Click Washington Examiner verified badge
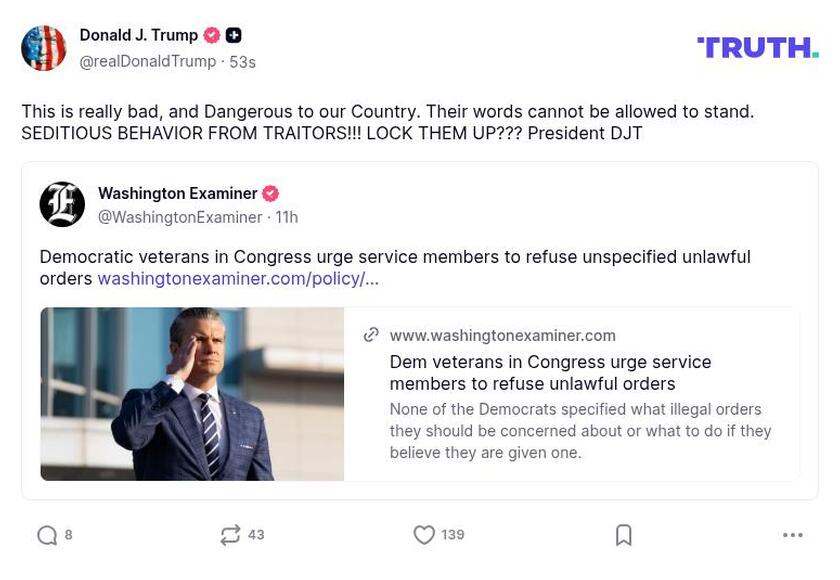 coord(270,193)
